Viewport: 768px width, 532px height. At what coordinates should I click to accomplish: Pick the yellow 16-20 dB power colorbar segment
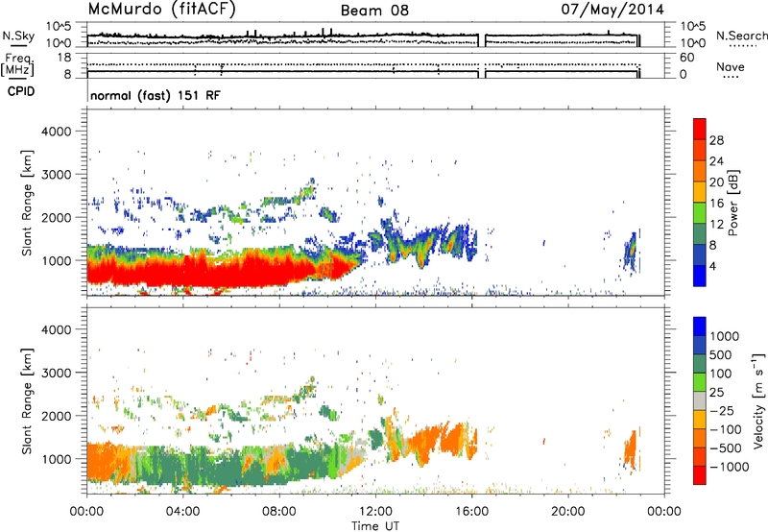coord(700,192)
